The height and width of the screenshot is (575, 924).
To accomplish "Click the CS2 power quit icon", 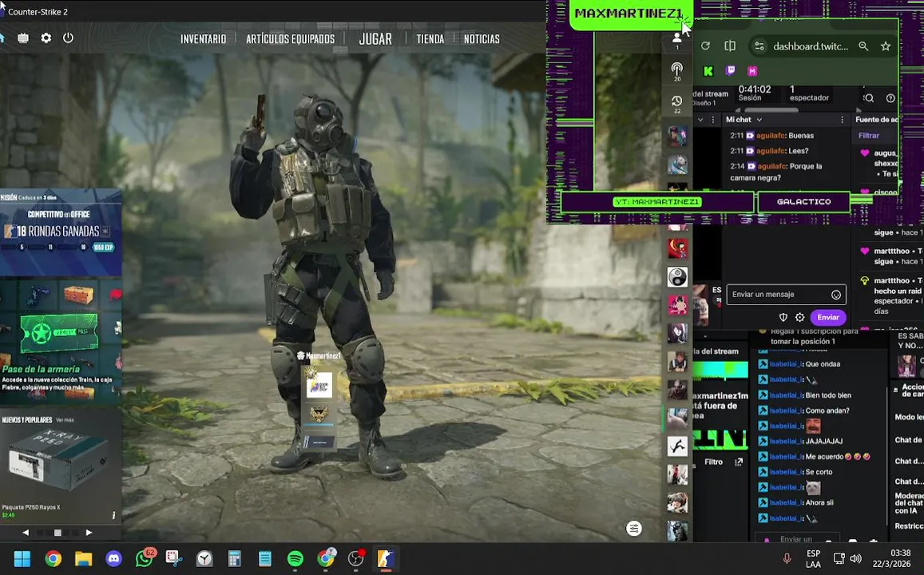I will point(69,38).
